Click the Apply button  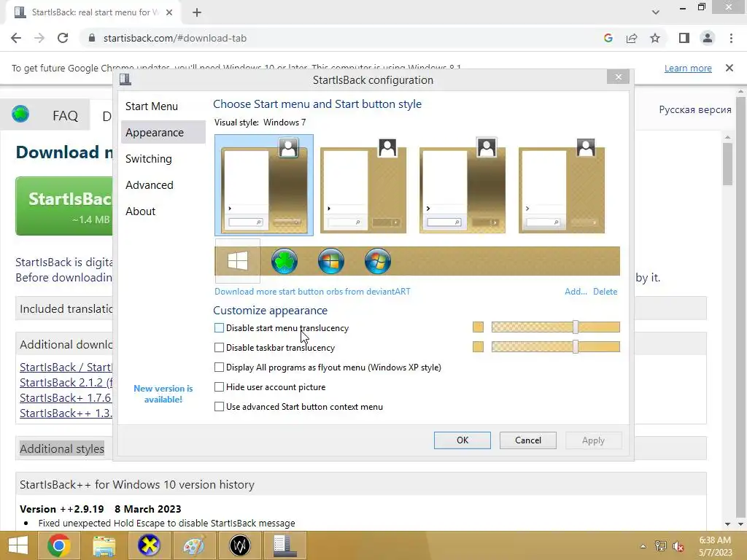pyautogui.click(x=593, y=440)
